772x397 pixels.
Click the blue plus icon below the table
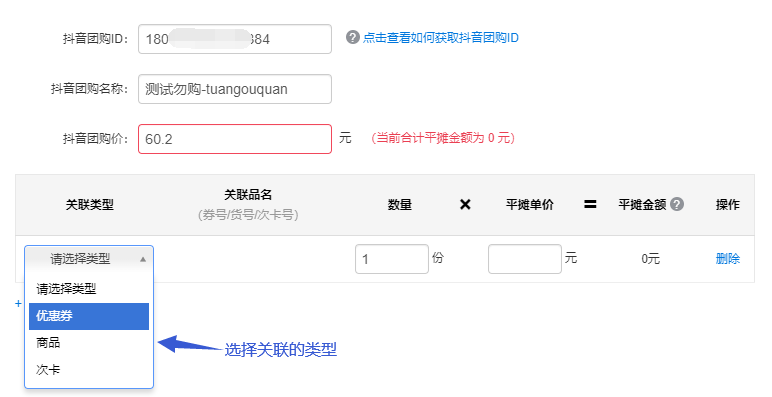(18, 303)
